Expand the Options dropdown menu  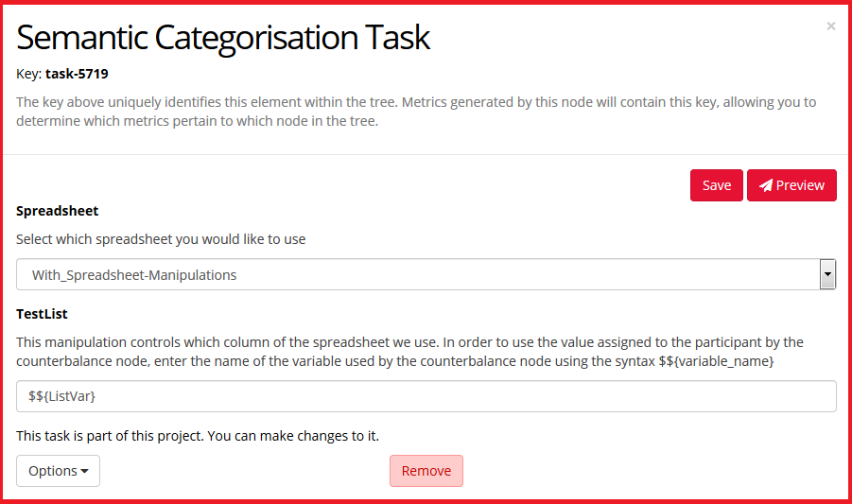58,471
